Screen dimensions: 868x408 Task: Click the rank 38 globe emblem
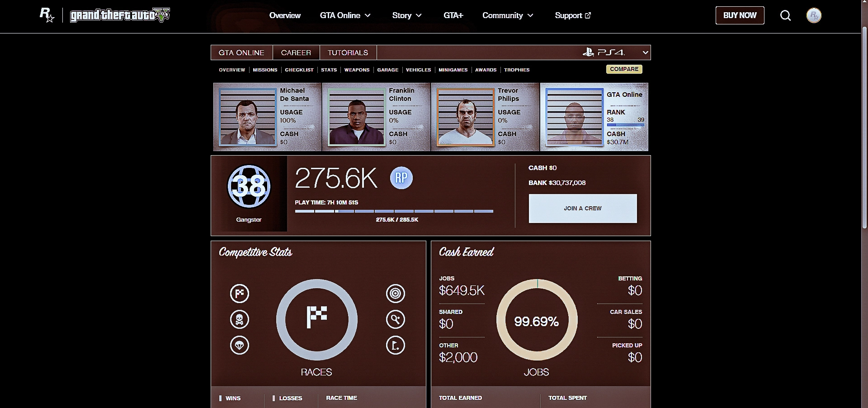[x=249, y=186]
